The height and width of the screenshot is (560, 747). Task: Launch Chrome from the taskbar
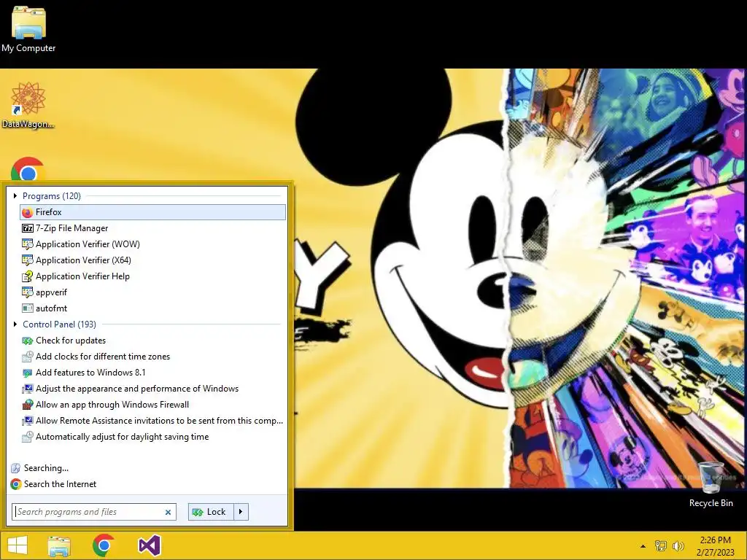tap(104, 545)
